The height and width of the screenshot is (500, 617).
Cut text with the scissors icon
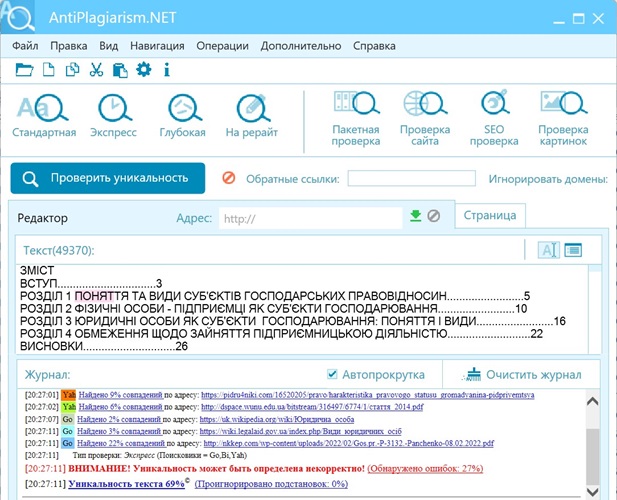[x=96, y=70]
